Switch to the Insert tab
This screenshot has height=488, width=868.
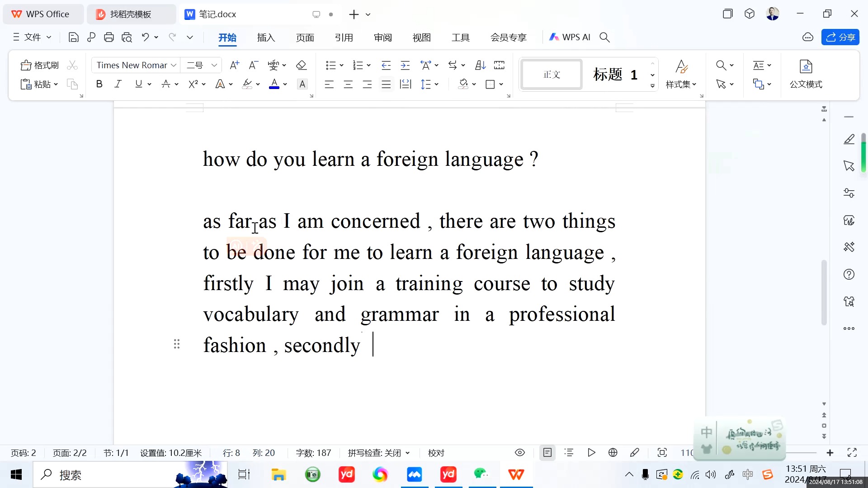coord(266,38)
